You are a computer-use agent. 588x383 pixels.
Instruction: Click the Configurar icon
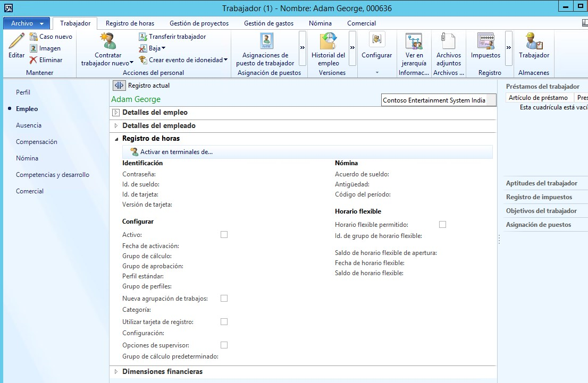pos(377,39)
